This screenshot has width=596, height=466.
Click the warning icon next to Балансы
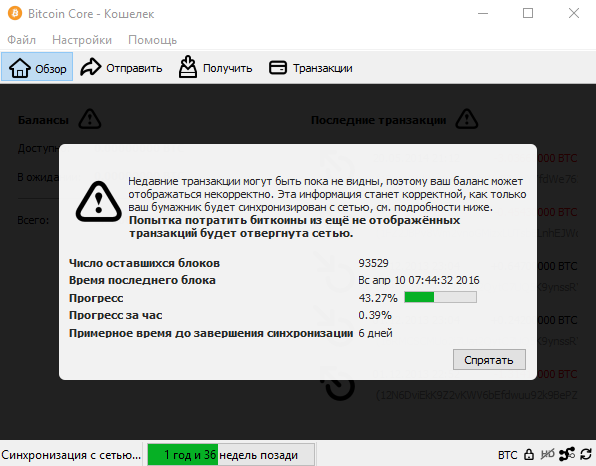tap(90, 119)
